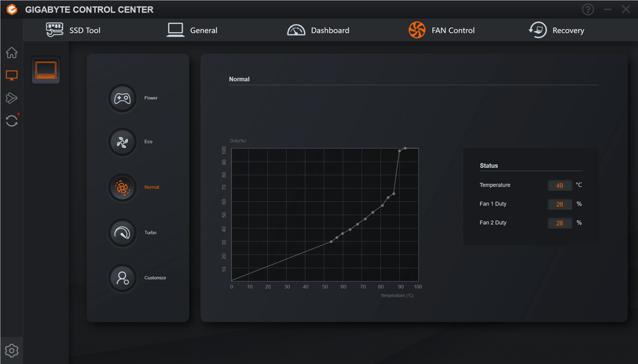The height and width of the screenshot is (364, 638).
Task: Click the topmost fan curve point
Action: click(x=405, y=148)
